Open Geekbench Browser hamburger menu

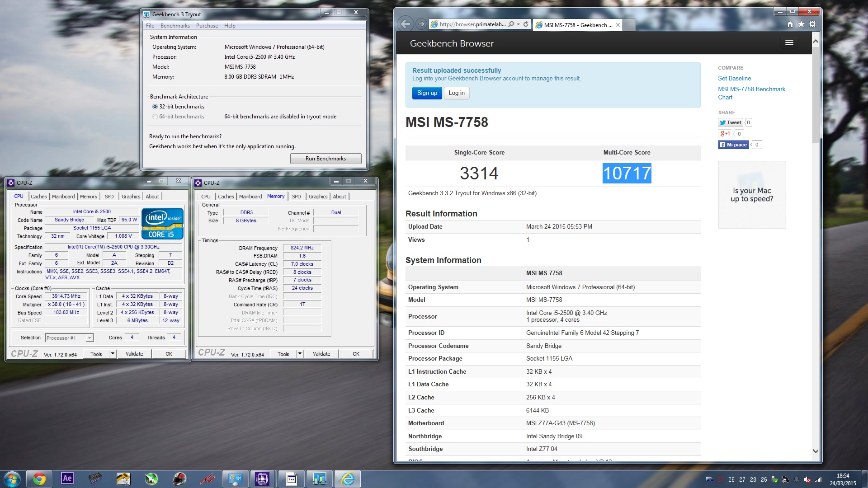click(789, 42)
